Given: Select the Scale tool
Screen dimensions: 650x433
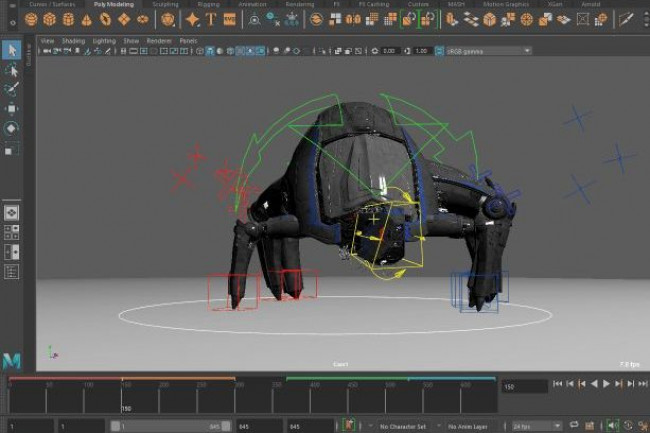Looking at the screenshot, I should [11, 148].
